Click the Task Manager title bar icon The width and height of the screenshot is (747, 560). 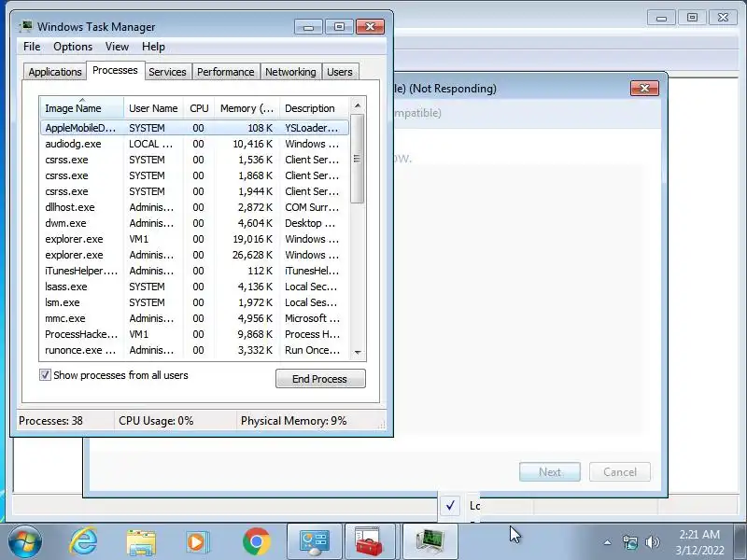pos(26,26)
